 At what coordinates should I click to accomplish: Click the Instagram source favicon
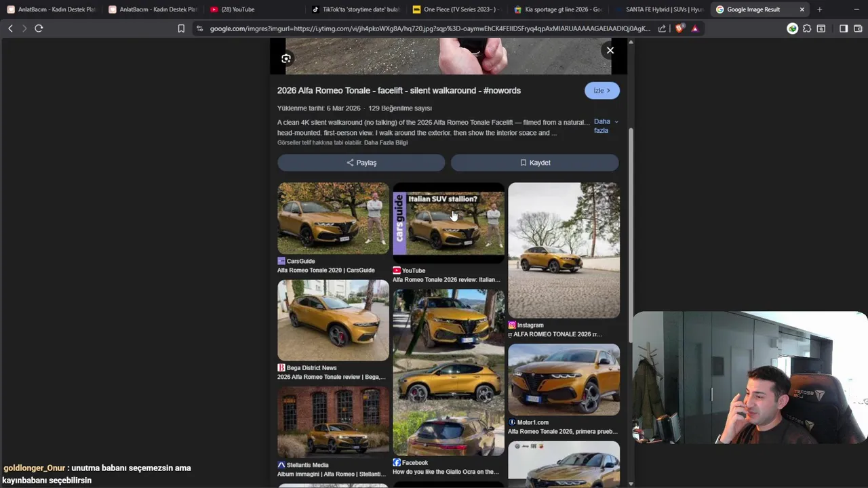tap(512, 325)
